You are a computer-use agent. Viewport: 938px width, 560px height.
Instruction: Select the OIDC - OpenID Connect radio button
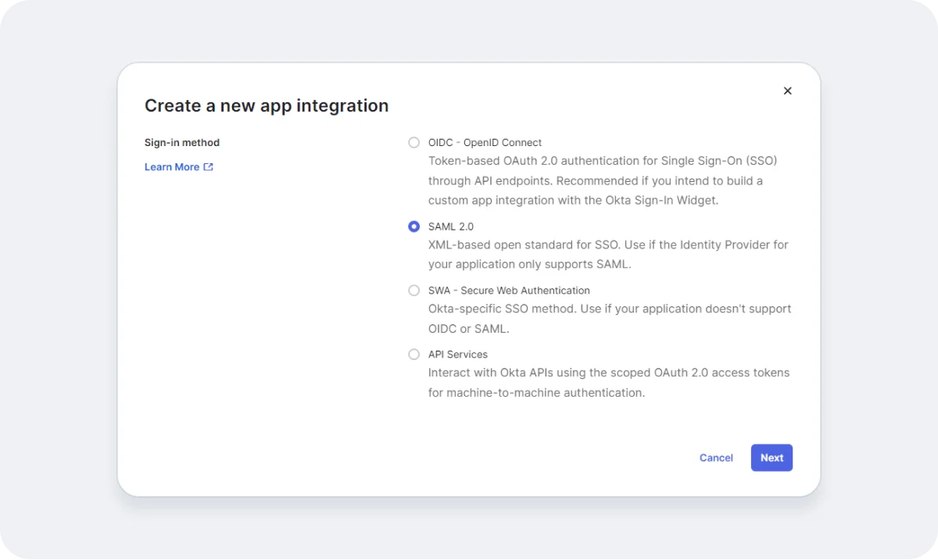coord(414,142)
